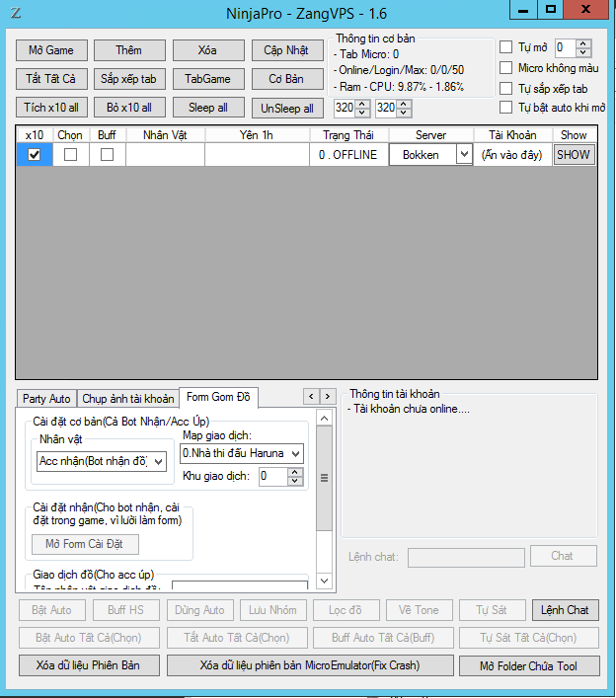616x698 pixels.
Task: Open the Chụp ảnh tài khoản tab
Action: (128, 399)
